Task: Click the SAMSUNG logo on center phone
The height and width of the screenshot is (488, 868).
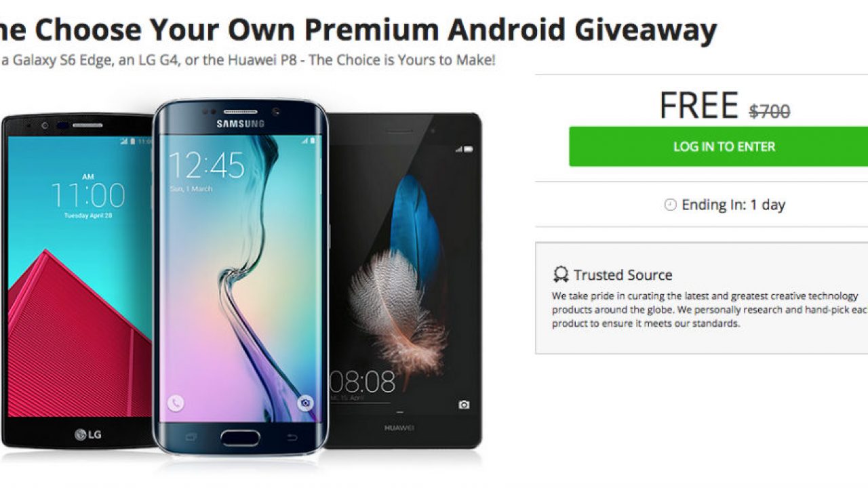Action: click(240, 124)
